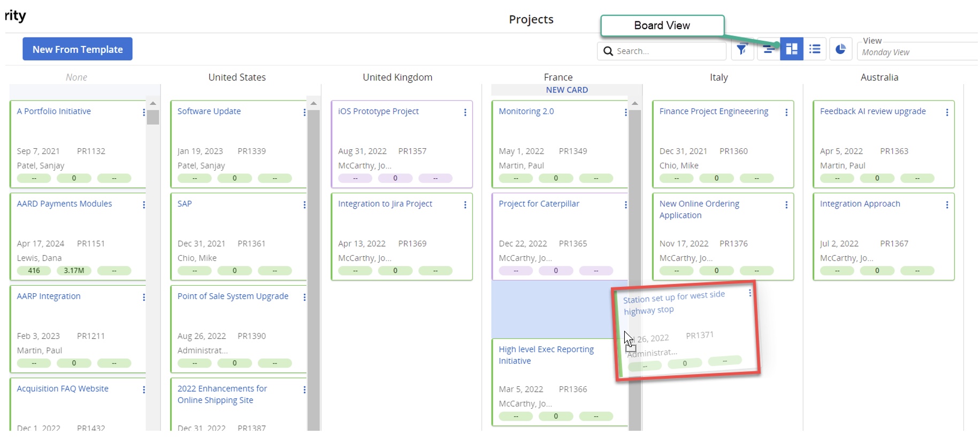
Task: Open the Feedback AI review upgrade link
Action: [872, 111]
